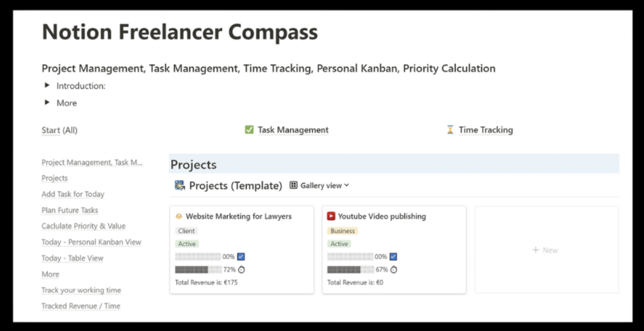Expand the Introduction toggle
The width and height of the screenshot is (644, 331).
(47, 86)
